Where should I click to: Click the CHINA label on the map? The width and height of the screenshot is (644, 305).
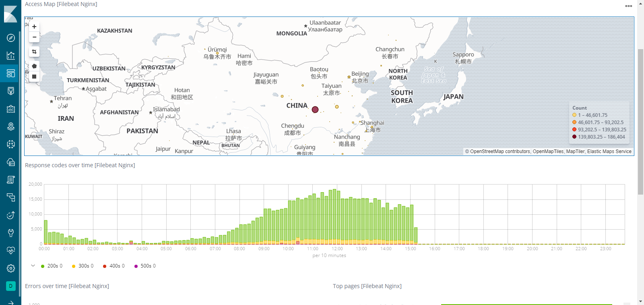[297, 106]
